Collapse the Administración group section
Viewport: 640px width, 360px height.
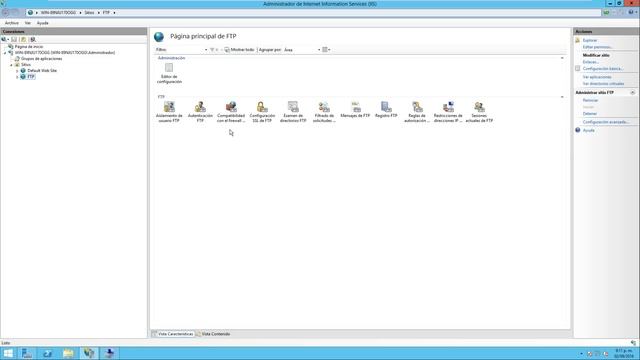tap(562, 58)
